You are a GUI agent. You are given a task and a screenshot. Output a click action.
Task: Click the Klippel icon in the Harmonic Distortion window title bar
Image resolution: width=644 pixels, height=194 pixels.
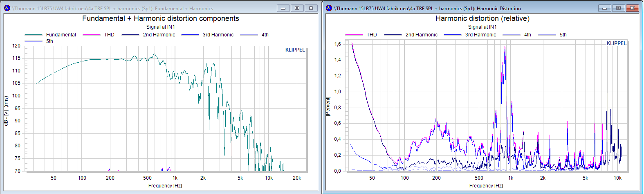click(x=329, y=8)
